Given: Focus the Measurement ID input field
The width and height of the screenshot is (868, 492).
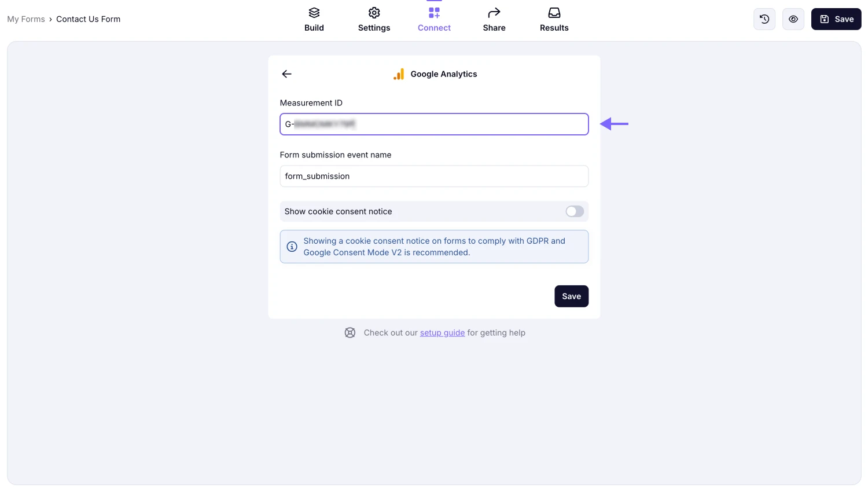Looking at the screenshot, I should 434,124.
